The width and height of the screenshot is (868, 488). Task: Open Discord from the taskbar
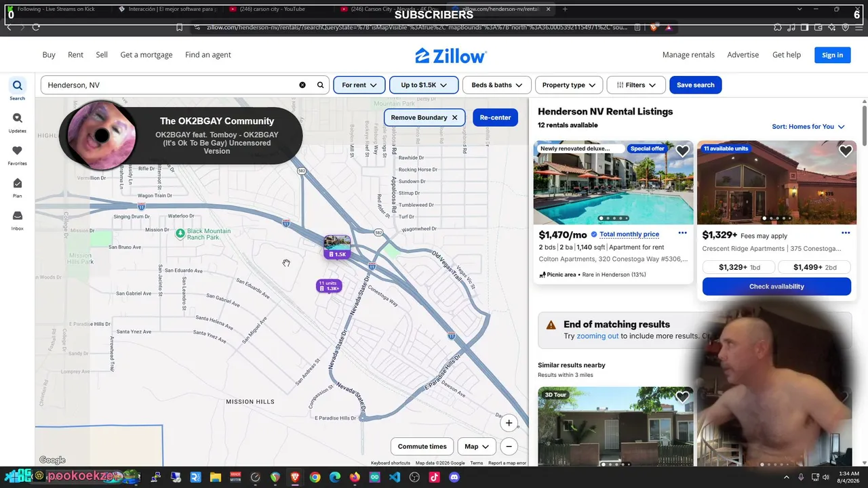(x=454, y=477)
